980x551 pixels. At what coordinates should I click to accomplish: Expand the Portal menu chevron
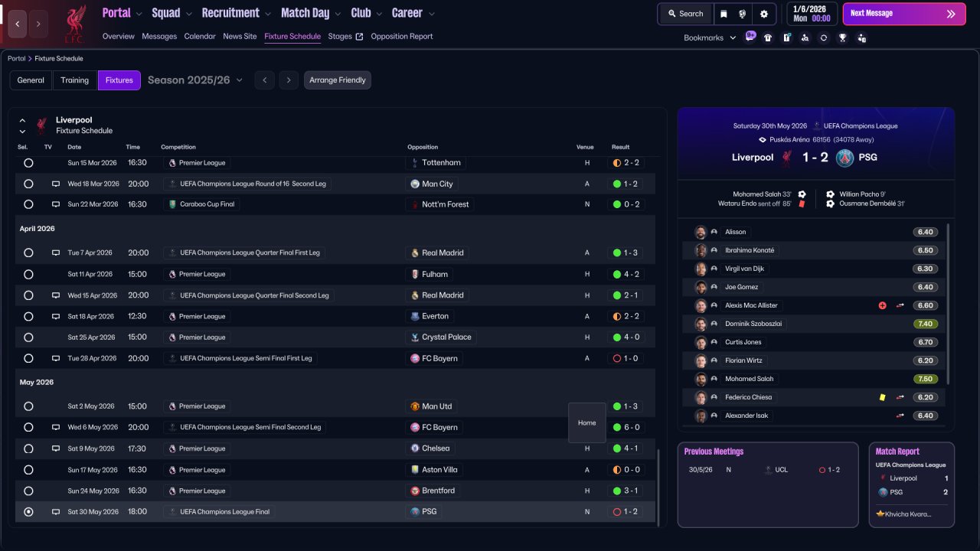click(x=139, y=14)
